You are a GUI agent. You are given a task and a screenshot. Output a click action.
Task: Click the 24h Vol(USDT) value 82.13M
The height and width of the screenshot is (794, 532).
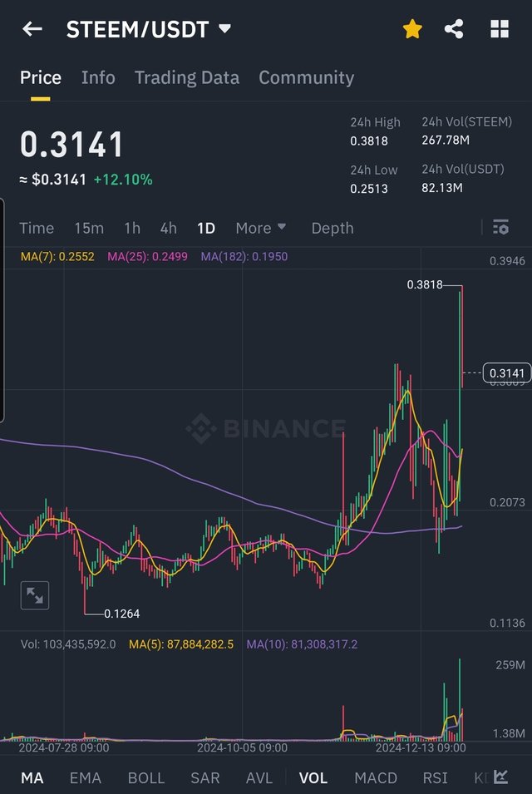(x=442, y=188)
